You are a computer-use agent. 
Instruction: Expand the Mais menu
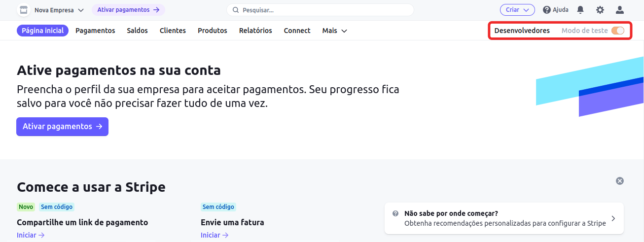tap(335, 31)
